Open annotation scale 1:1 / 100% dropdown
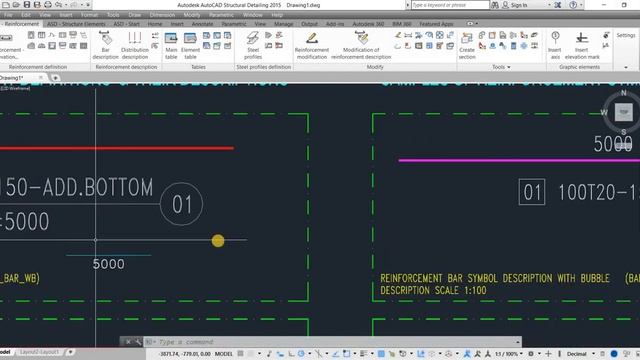This screenshot has height=360, width=640. pos(509,353)
